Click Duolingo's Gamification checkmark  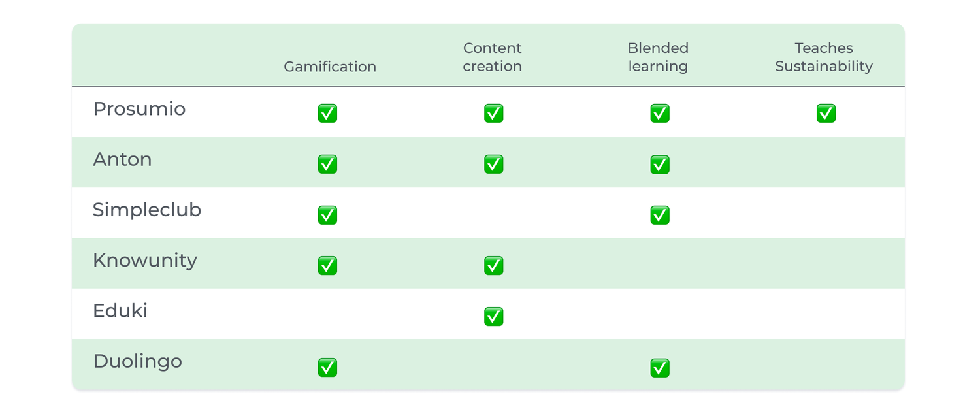tap(327, 367)
